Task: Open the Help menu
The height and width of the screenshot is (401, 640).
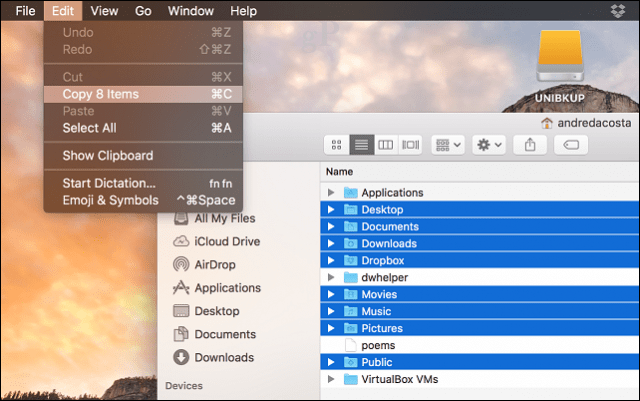Action: coord(243,11)
